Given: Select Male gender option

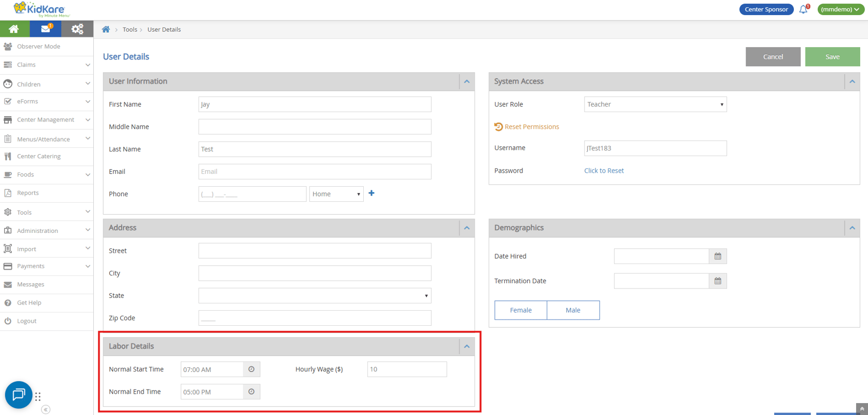Looking at the screenshot, I should 573,310.
